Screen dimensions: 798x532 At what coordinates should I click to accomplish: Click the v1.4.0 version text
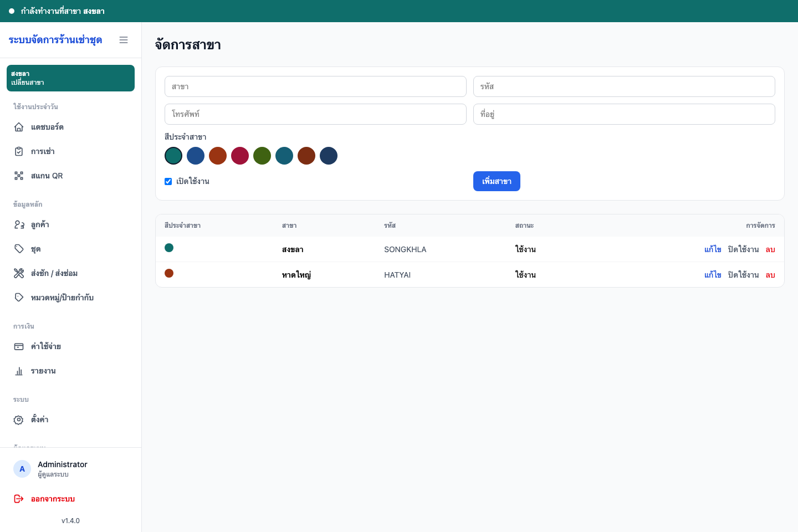[70, 521]
